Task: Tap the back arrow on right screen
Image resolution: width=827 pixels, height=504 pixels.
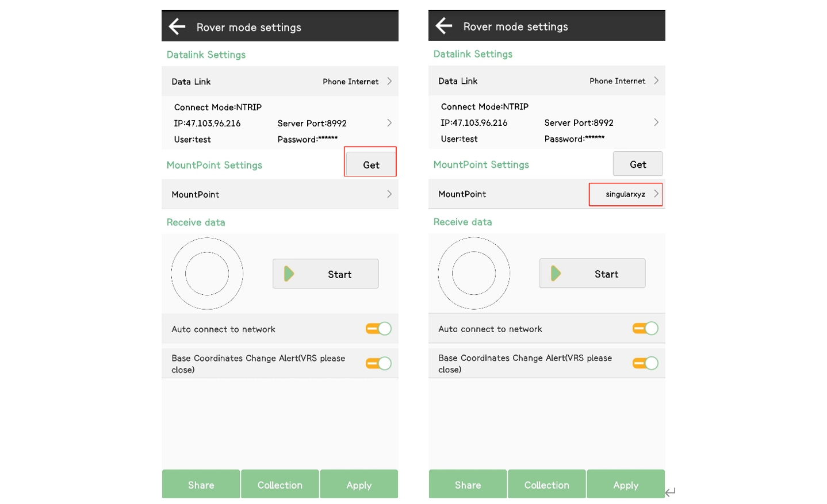Action: 444,26
